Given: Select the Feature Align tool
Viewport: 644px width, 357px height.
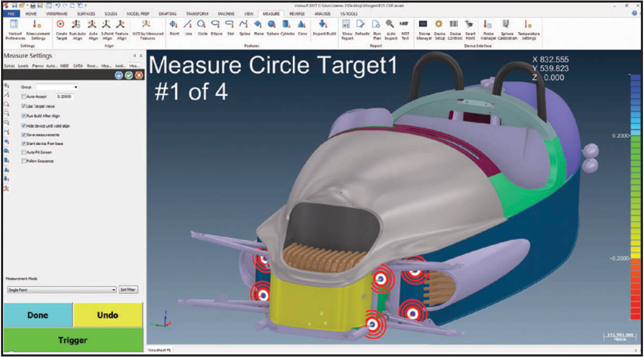Looking at the screenshot, I should (x=121, y=30).
